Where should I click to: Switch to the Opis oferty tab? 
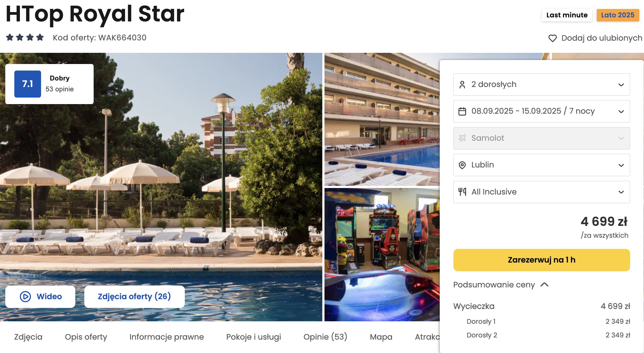86,337
